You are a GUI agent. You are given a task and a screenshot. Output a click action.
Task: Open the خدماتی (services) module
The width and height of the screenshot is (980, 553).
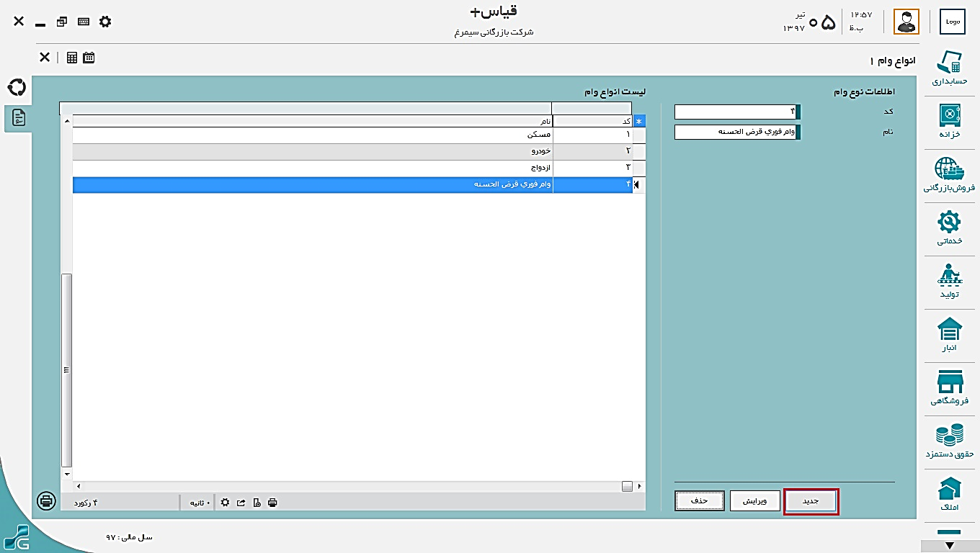click(949, 228)
